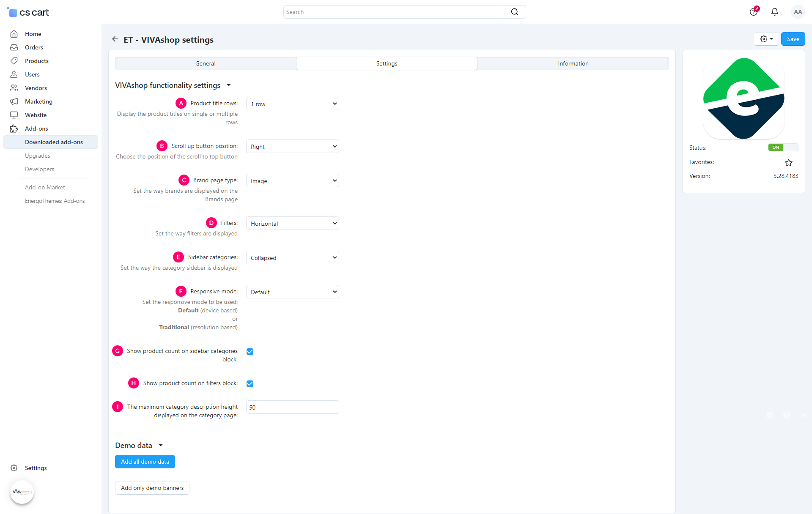Viewport: 812px width, 514px height.
Task: Open the Scroll up button position dropdown
Action: coord(293,147)
